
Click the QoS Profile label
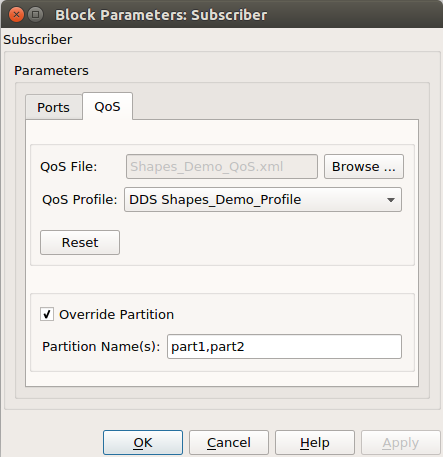coord(80,200)
